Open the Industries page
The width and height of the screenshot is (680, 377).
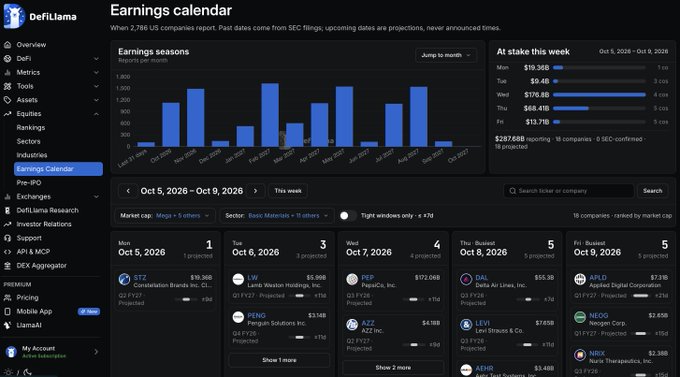tap(32, 155)
